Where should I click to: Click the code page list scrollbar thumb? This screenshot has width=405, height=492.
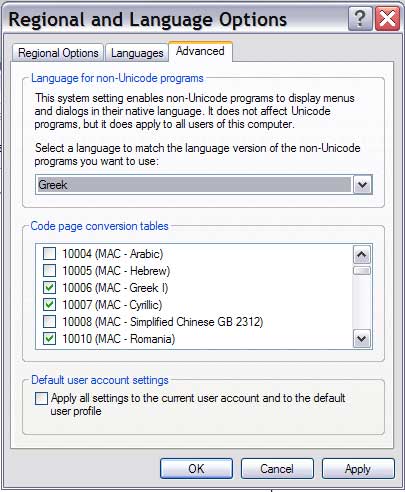pyautogui.click(x=362, y=270)
